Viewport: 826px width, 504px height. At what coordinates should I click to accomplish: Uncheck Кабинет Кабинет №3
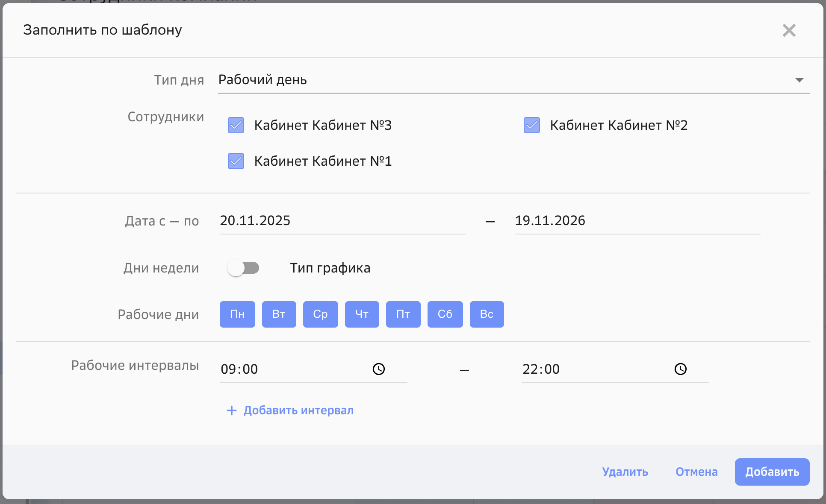pyautogui.click(x=236, y=125)
